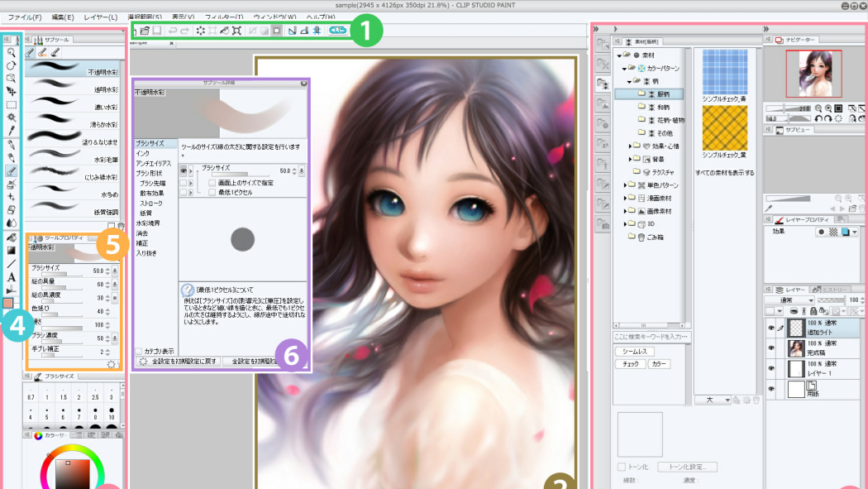Toggle visibility of 追加ライト layer
The image size is (868, 489).
771,328
